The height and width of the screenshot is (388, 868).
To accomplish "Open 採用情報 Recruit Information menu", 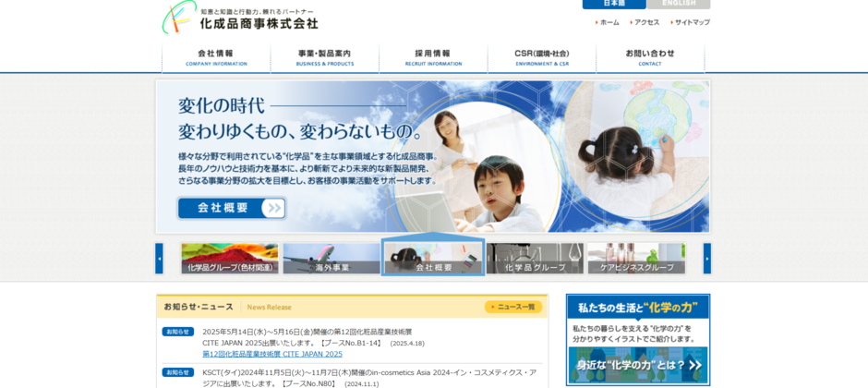I will click(x=433, y=57).
